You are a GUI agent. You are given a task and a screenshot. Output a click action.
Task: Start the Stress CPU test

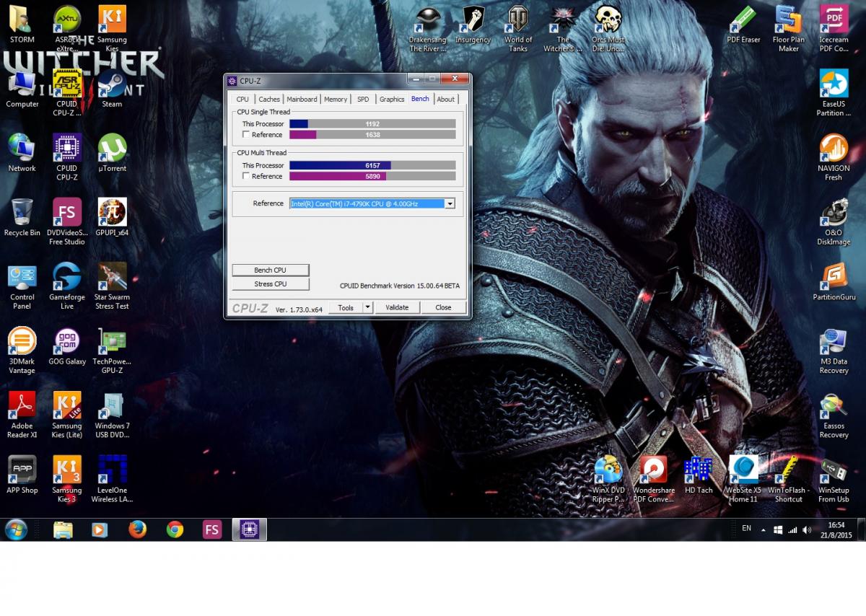coord(270,284)
